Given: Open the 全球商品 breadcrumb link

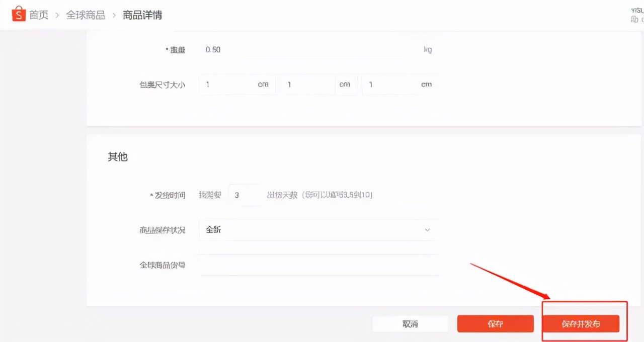Looking at the screenshot, I should pos(86,15).
